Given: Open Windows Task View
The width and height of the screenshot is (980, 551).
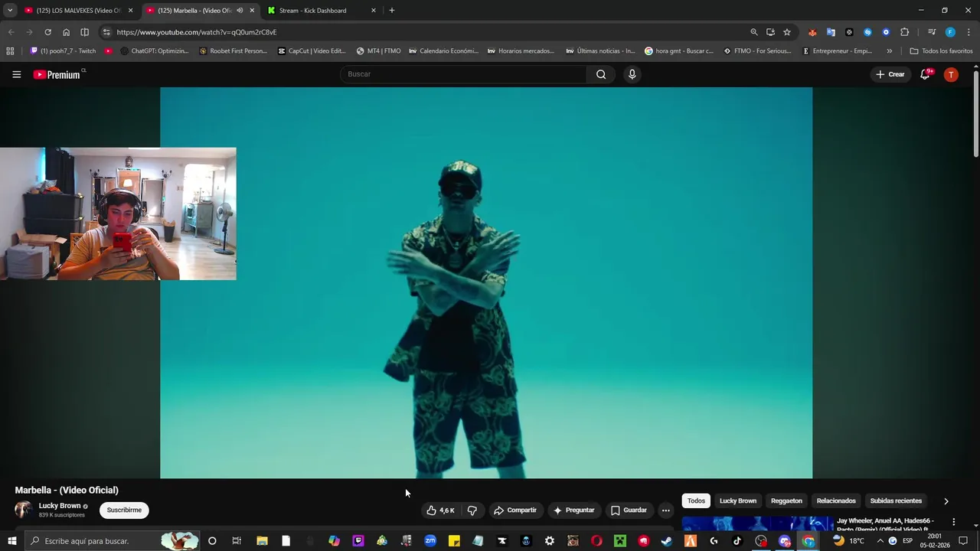Looking at the screenshot, I should [237, 541].
